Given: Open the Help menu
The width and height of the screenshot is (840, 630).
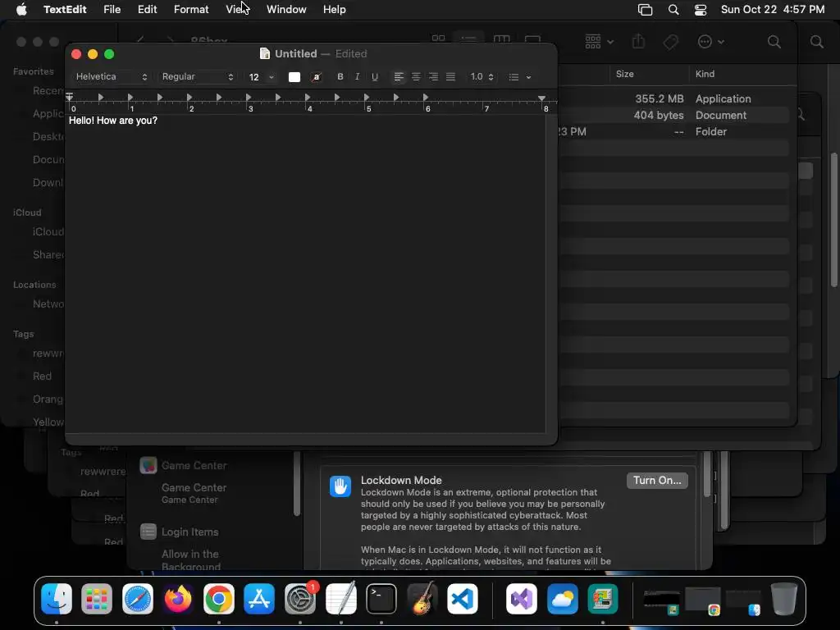Looking at the screenshot, I should click(335, 10).
